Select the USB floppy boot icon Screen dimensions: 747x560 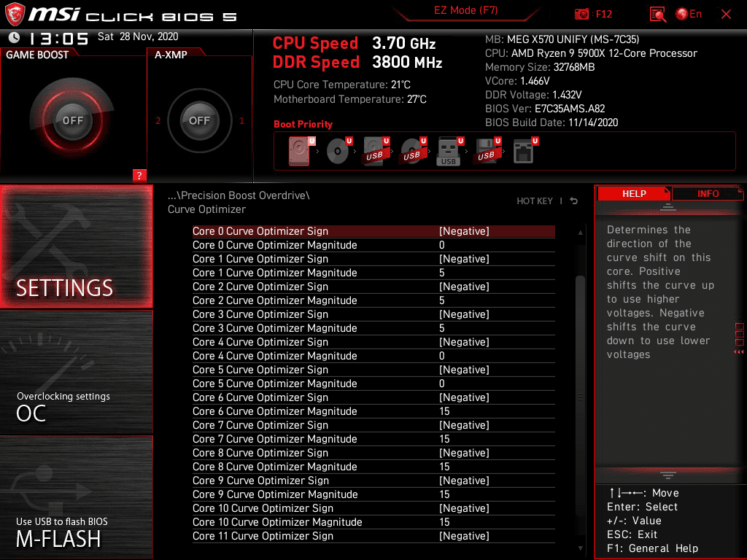pyautogui.click(x=487, y=152)
